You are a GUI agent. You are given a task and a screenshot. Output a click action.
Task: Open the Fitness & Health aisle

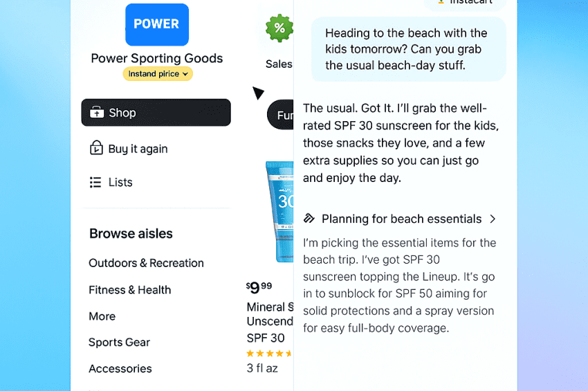129,290
